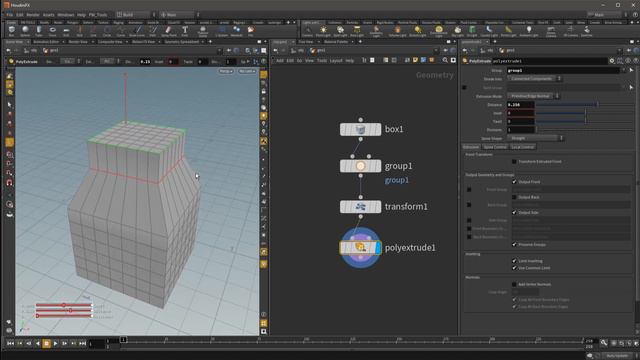Click the polyextrude1 node name field

point(549,61)
